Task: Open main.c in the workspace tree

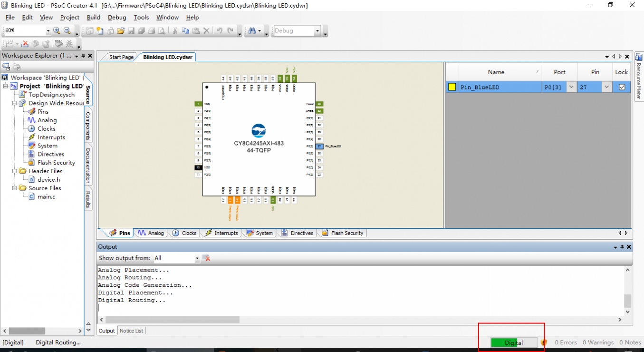Action: tap(46, 196)
